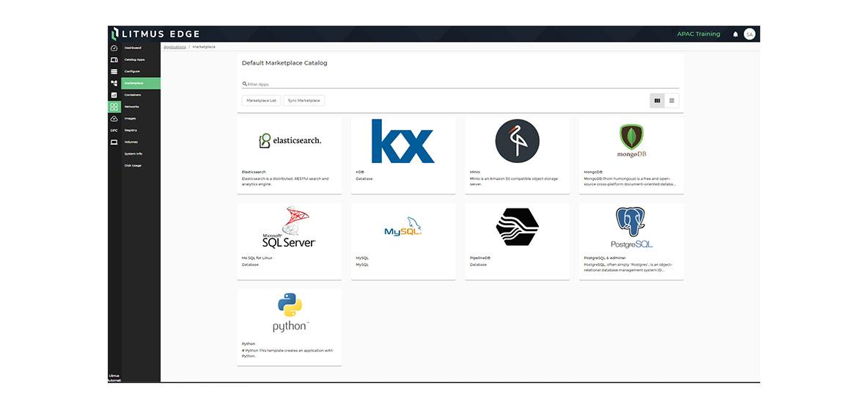Switch to grid card view
Viewport: 868px width, 411px height.
[x=657, y=101]
